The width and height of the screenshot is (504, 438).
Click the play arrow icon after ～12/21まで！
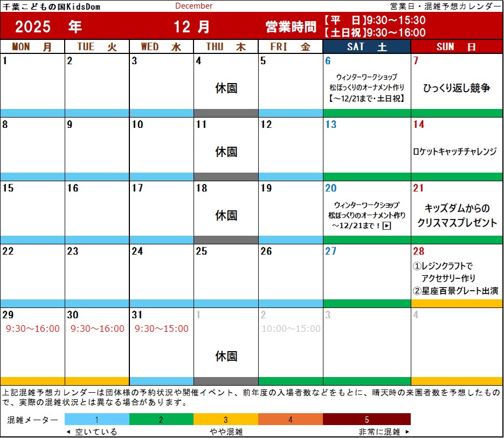click(386, 225)
